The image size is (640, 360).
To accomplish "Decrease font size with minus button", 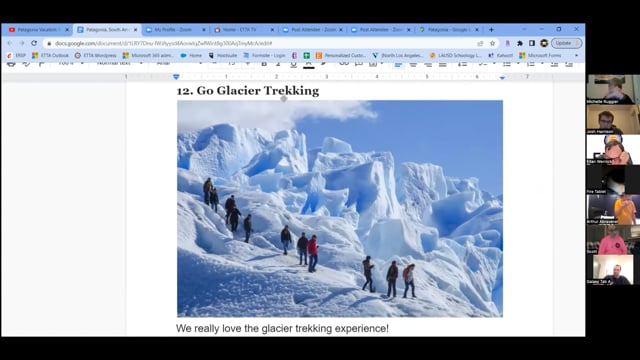I will tap(214, 64).
